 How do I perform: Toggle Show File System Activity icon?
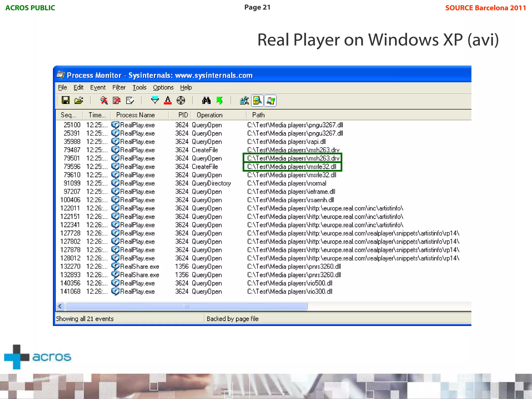pos(257,101)
